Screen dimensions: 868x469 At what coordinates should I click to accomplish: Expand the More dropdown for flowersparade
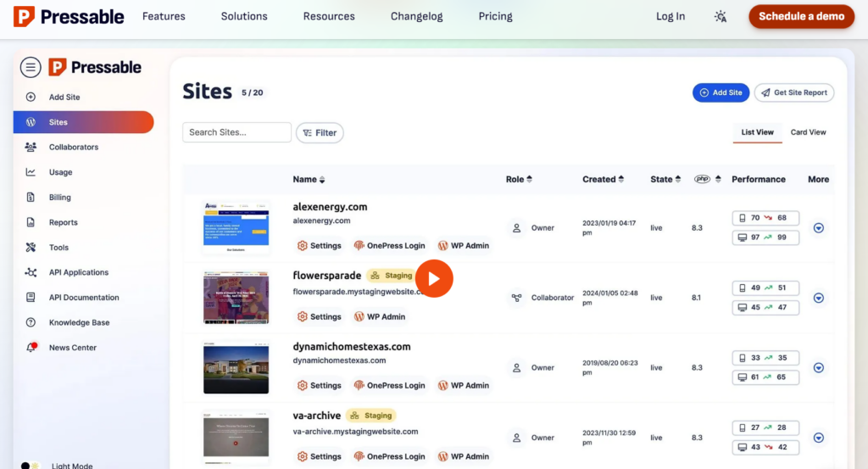point(819,298)
